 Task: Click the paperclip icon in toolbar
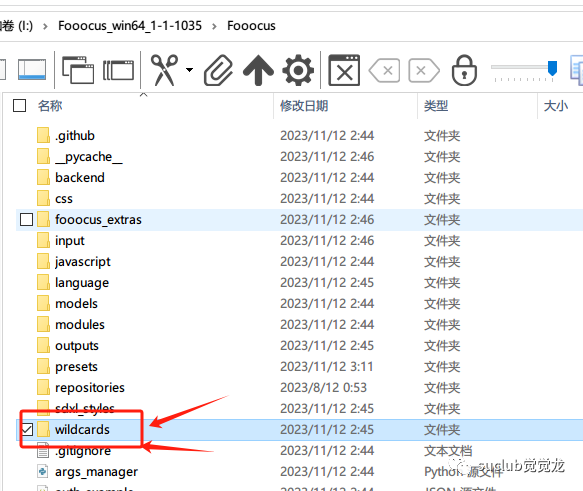click(x=218, y=70)
